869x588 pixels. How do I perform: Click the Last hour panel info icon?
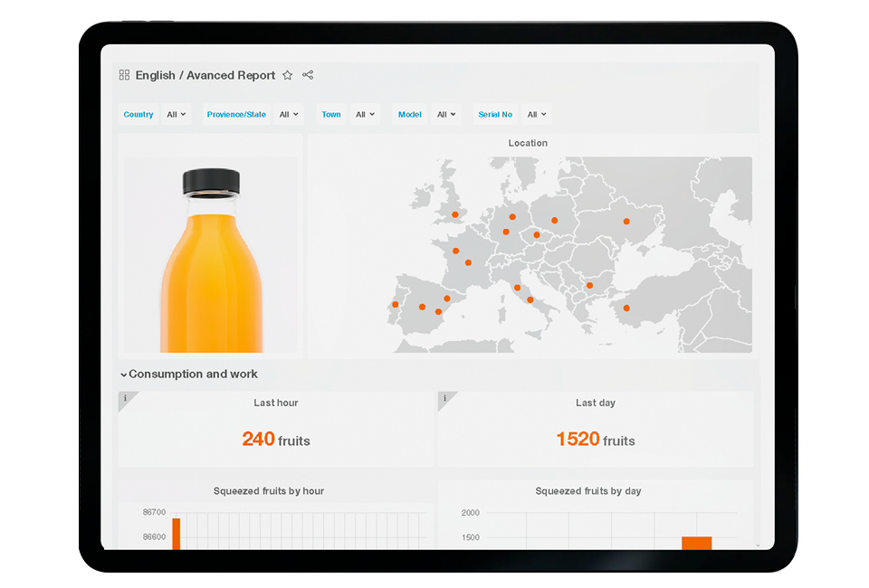[125, 398]
